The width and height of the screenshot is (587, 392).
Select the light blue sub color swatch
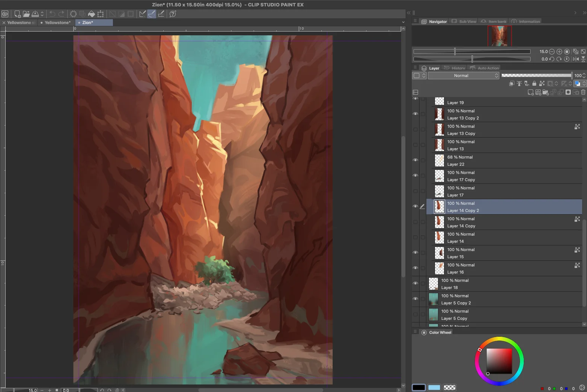point(434,387)
